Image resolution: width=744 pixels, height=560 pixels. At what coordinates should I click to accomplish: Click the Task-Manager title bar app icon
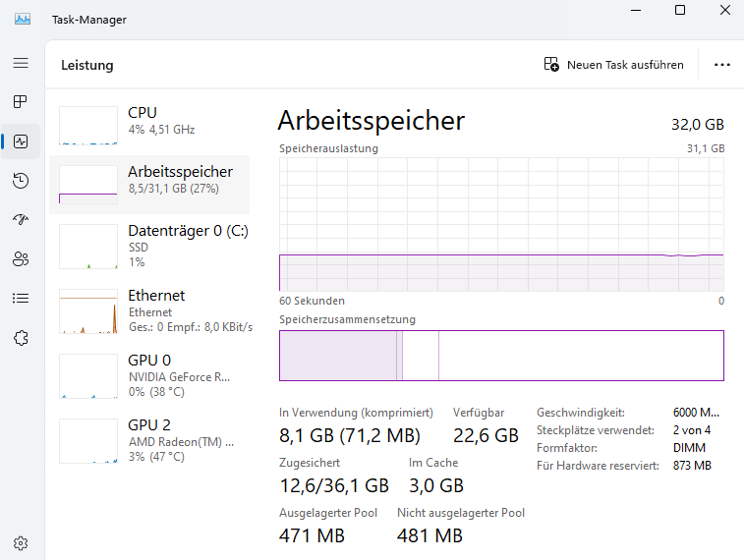(23, 19)
